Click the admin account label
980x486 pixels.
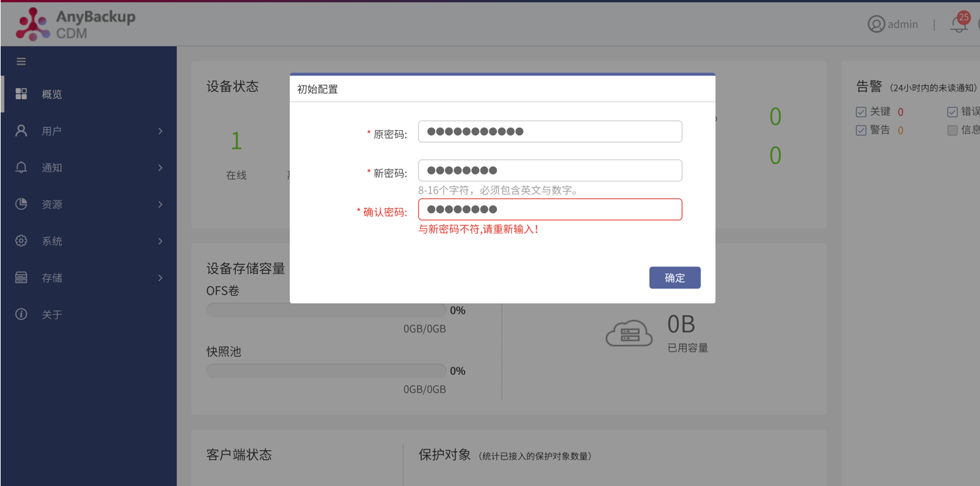(903, 23)
